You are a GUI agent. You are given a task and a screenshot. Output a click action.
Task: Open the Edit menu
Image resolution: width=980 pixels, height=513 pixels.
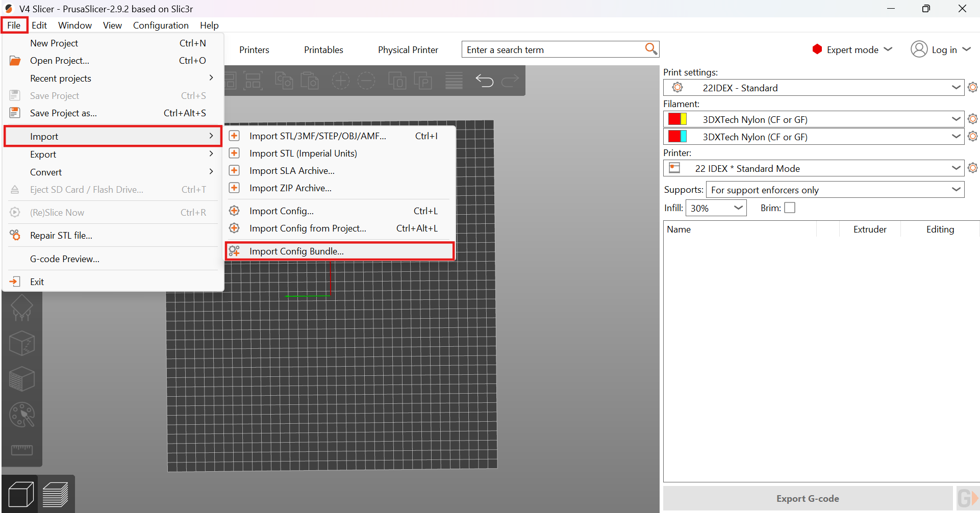coord(39,25)
